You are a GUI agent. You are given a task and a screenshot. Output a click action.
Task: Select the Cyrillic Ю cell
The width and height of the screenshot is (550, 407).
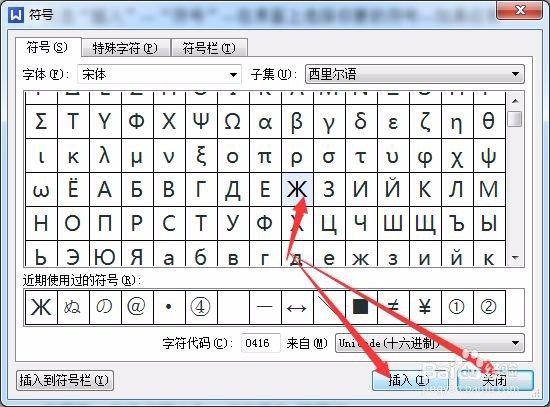105,254
